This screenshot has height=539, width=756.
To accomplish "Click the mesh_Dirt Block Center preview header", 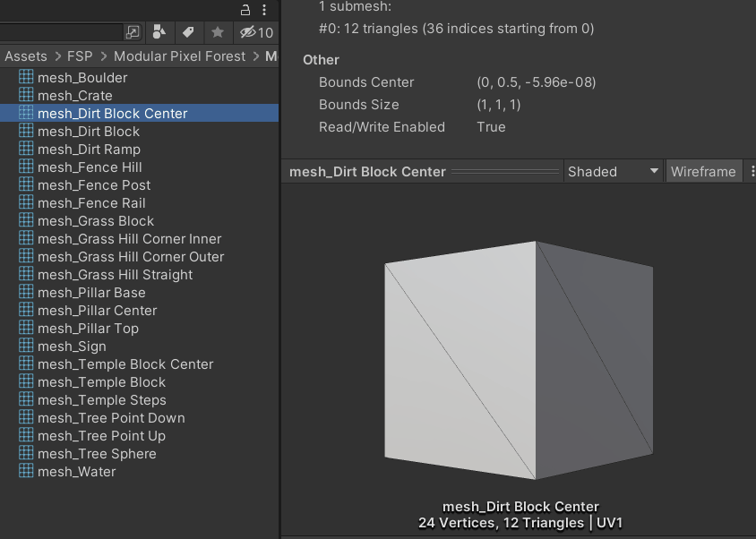I will point(367,172).
